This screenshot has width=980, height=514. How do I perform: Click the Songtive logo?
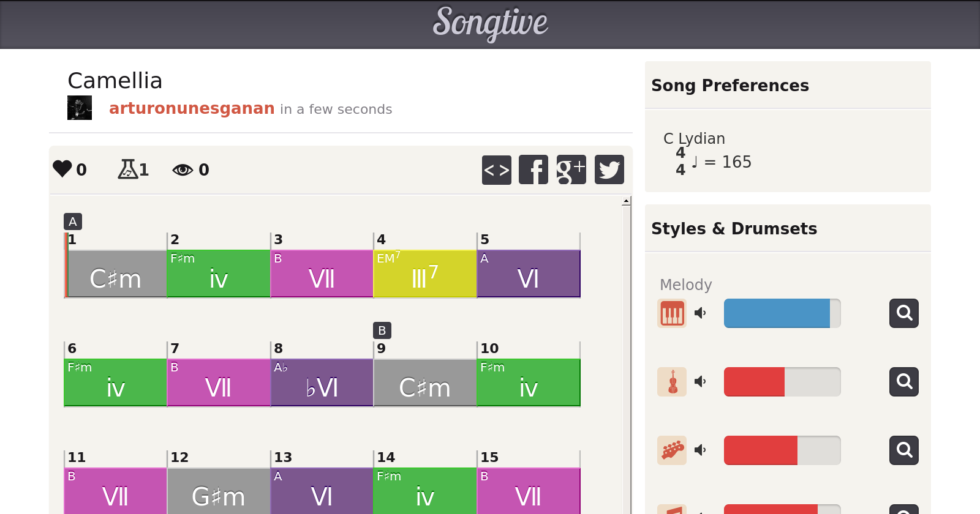click(x=490, y=23)
